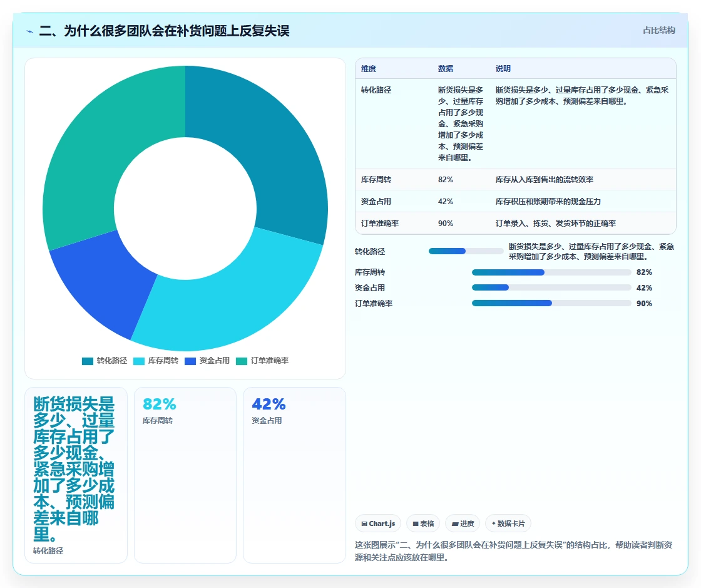Click the section title 二、为什么很多团队会在补货问题上反复失误

pyautogui.click(x=164, y=31)
